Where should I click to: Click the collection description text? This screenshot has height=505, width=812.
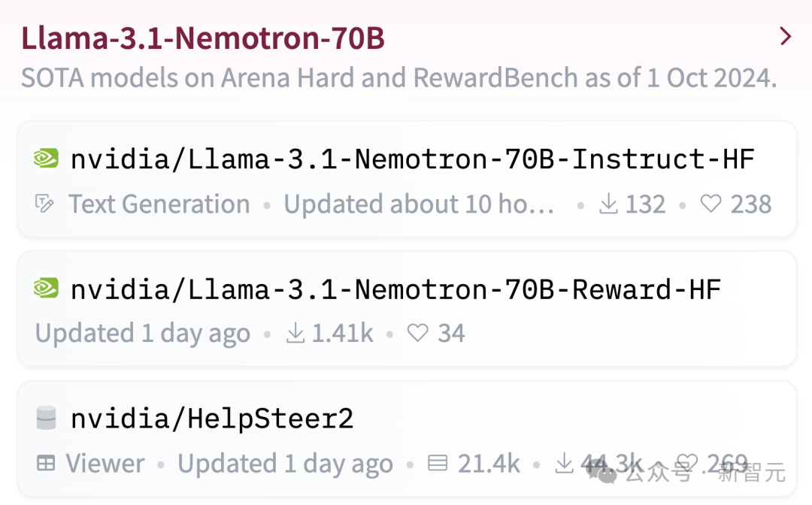[398, 77]
